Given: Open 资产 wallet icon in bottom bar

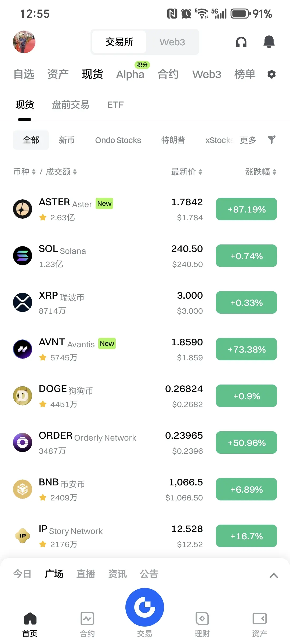Looking at the screenshot, I should coord(260,624).
